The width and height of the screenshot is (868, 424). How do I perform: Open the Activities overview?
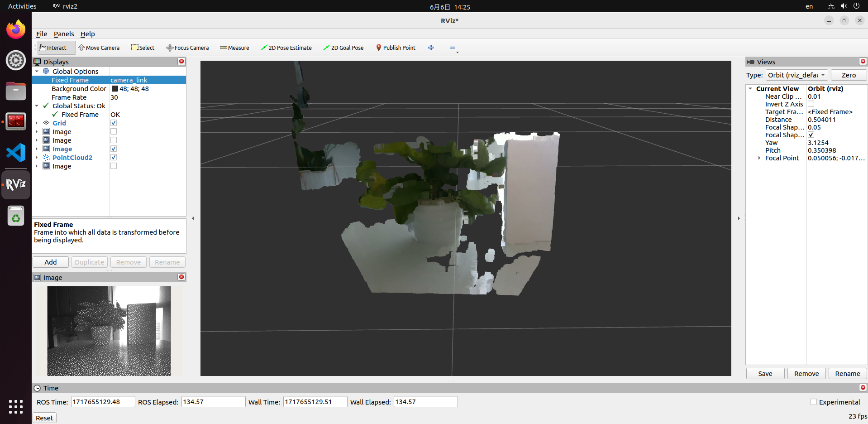pos(22,6)
